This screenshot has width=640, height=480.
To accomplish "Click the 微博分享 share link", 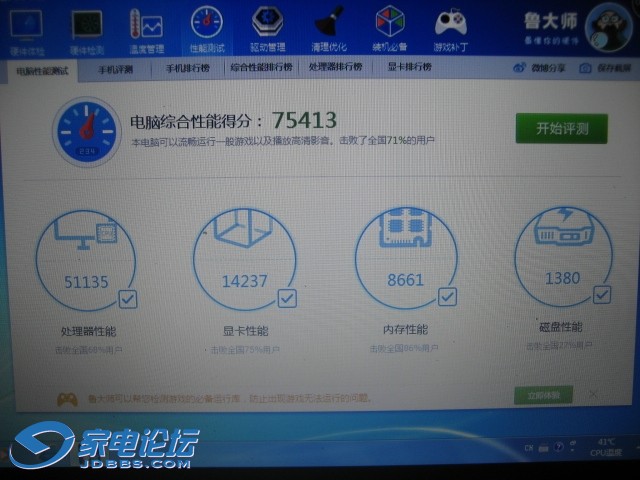I will coord(539,67).
